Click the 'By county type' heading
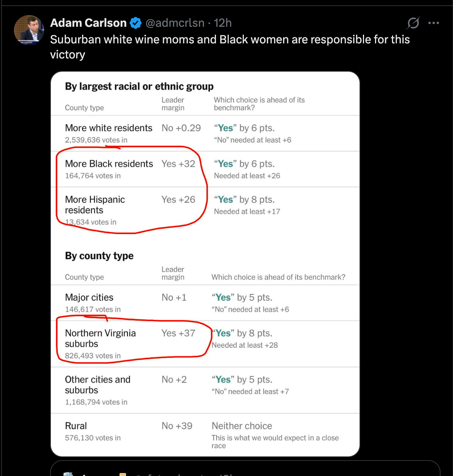 pyautogui.click(x=99, y=256)
